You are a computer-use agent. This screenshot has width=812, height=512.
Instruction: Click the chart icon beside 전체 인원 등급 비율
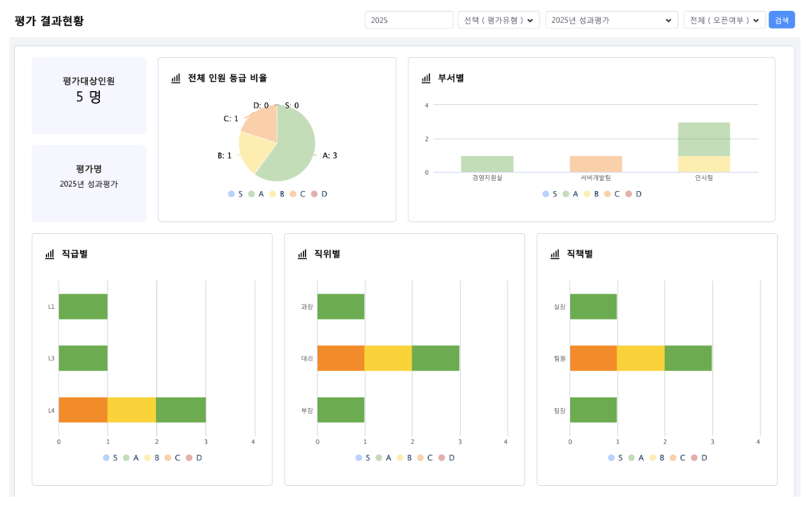[x=176, y=78]
